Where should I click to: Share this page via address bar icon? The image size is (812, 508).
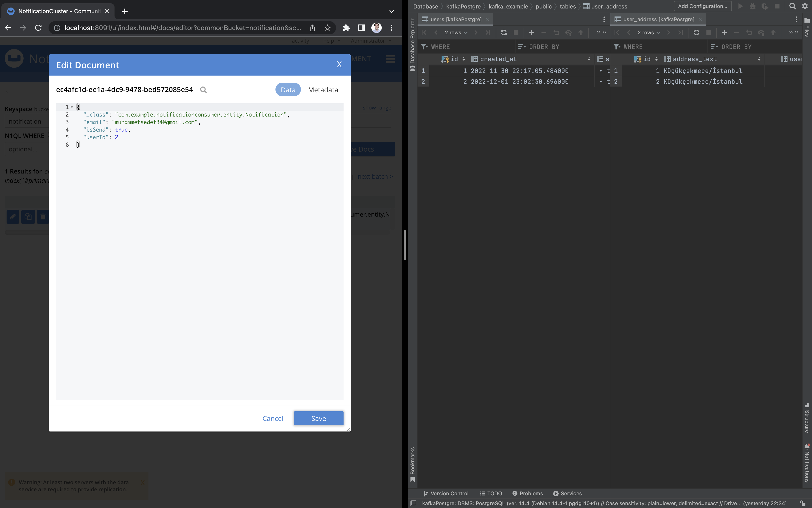(x=312, y=28)
